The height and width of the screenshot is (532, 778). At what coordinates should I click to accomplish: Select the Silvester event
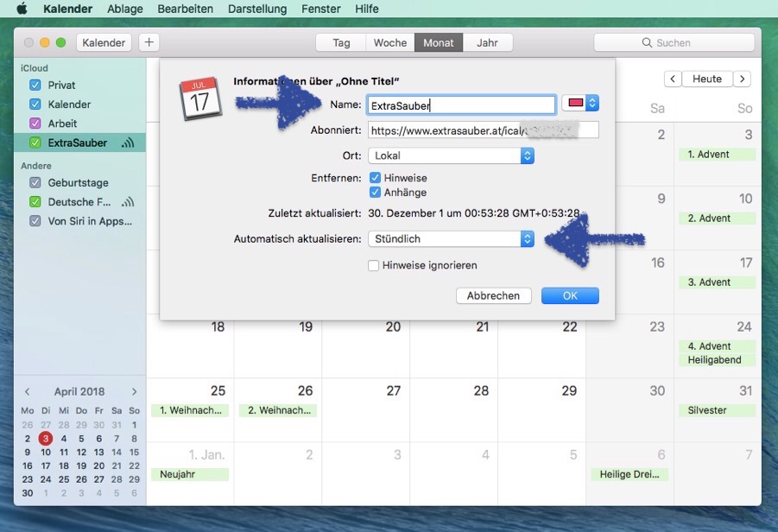point(717,410)
